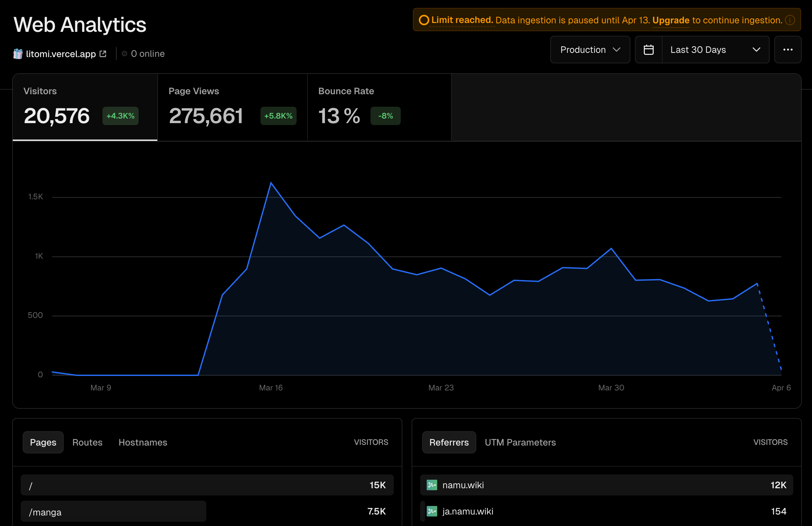Click the litomi site favicon
Viewport: 812px width, 526px height.
click(18, 54)
